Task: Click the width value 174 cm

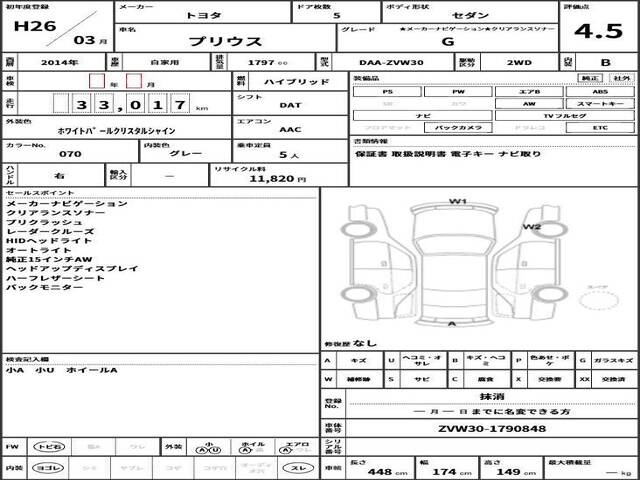Action: (x=451, y=472)
